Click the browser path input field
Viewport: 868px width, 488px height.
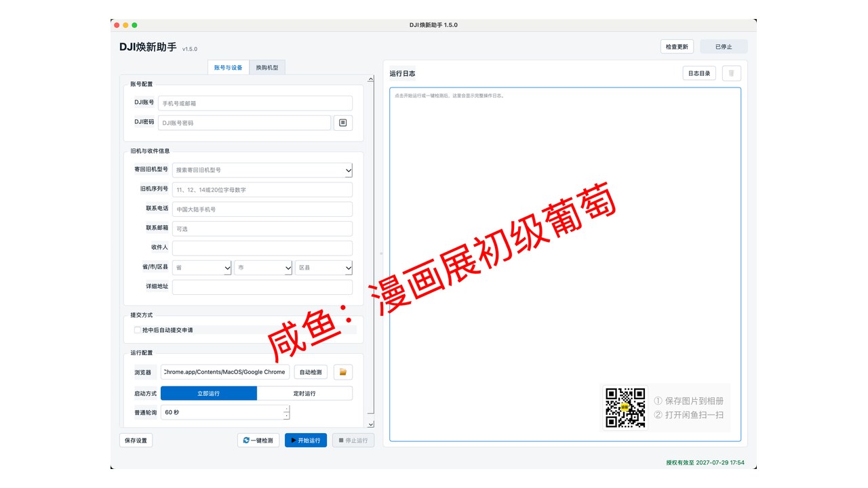point(225,372)
